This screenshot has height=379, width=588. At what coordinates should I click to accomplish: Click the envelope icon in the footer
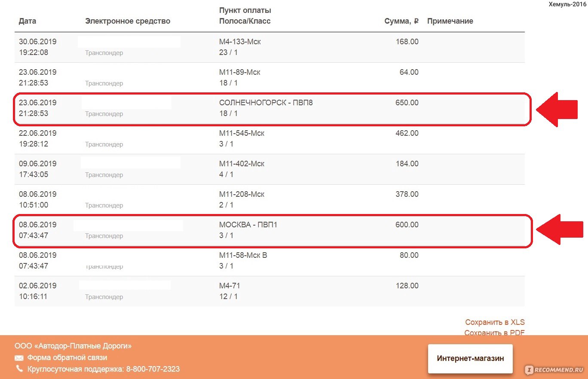coord(19,358)
